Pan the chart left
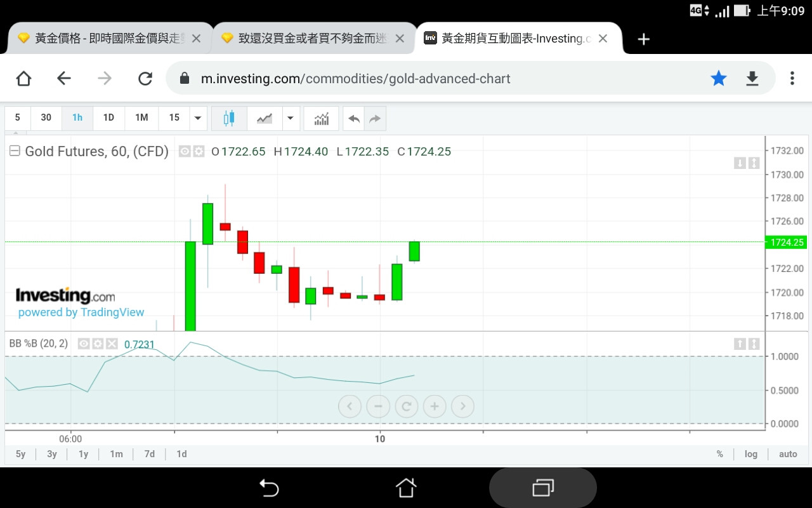The height and width of the screenshot is (508, 812). (350, 406)
